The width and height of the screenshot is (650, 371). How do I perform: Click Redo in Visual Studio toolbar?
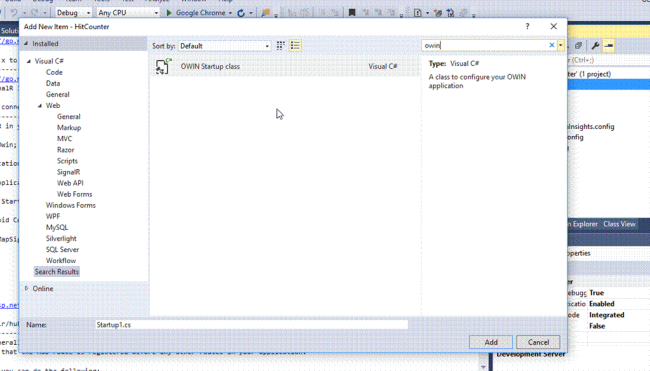coord(35,13)
